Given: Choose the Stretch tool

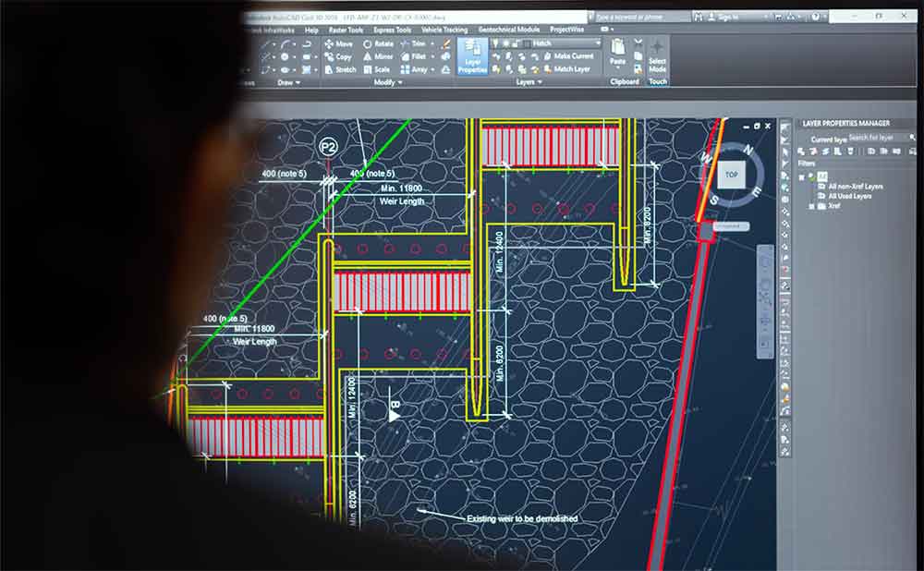Looking at the screenshot, I should pyautogui.click(x=338, y=69).
